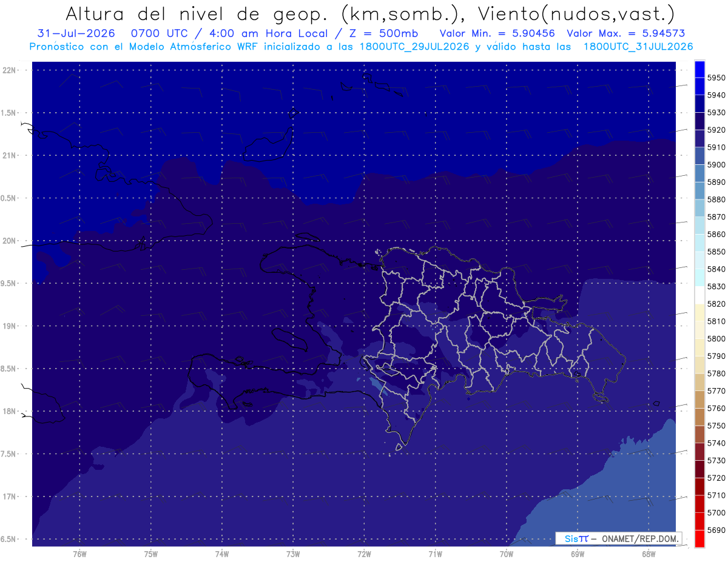728x562 pixels.
Task: Click the 73W longitude label
Action: coord(293,554)
